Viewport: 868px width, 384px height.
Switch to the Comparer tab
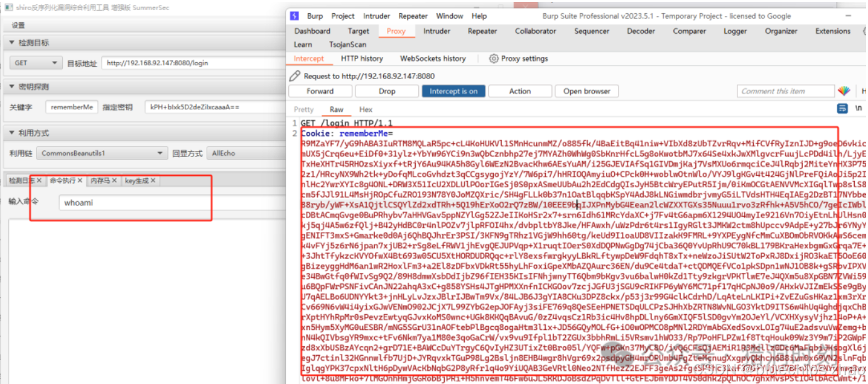[689, 31]
